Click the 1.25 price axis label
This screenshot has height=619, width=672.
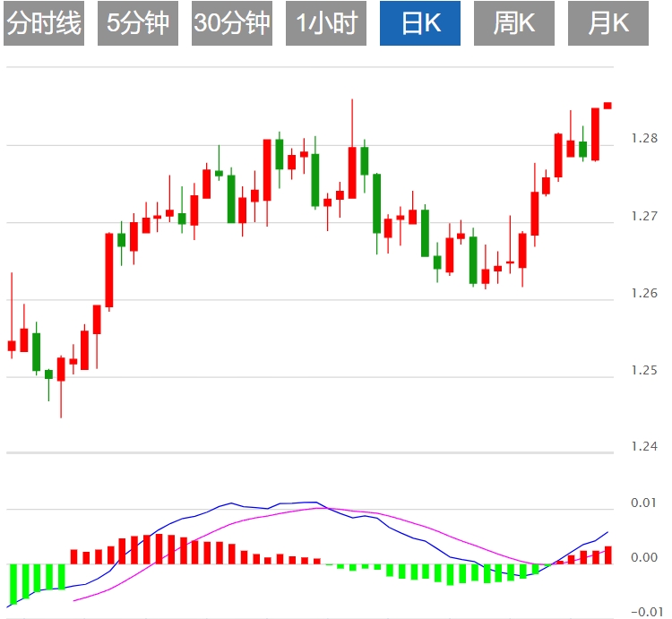[644, 370]
